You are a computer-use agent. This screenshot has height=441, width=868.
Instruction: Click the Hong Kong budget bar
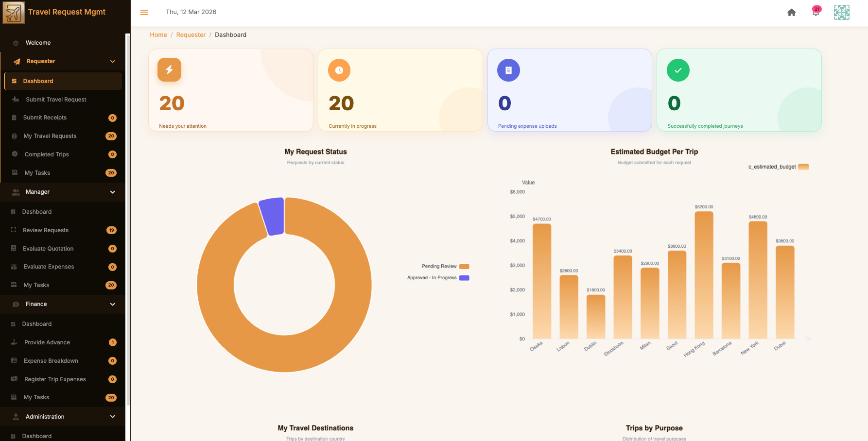point(704,275)
